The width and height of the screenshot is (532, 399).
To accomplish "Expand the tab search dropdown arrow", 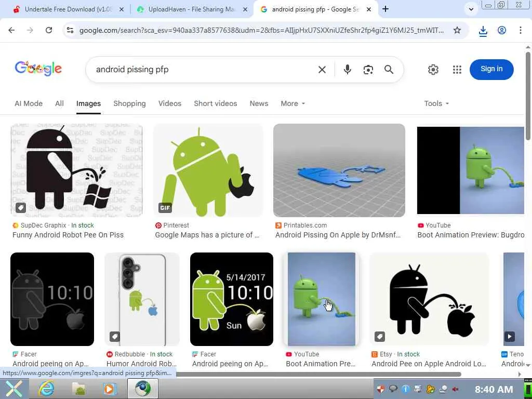I will coord(471,9).
